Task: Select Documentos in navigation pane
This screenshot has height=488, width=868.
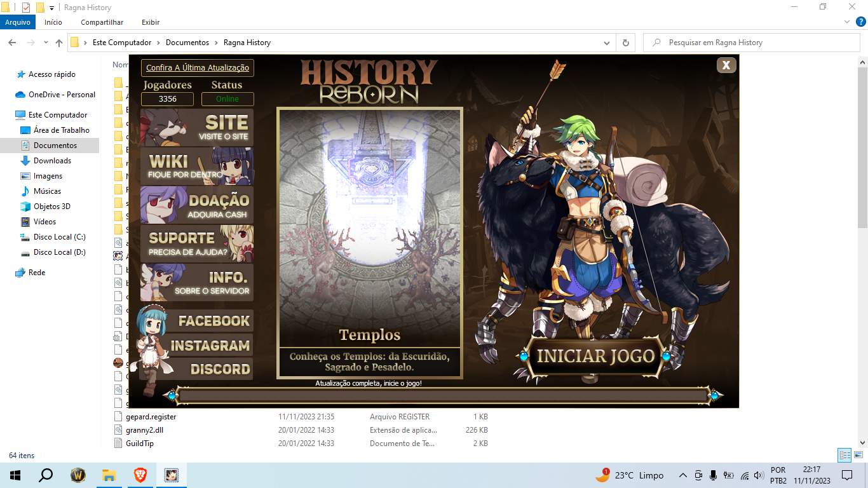Action: (x=55, y=146)
